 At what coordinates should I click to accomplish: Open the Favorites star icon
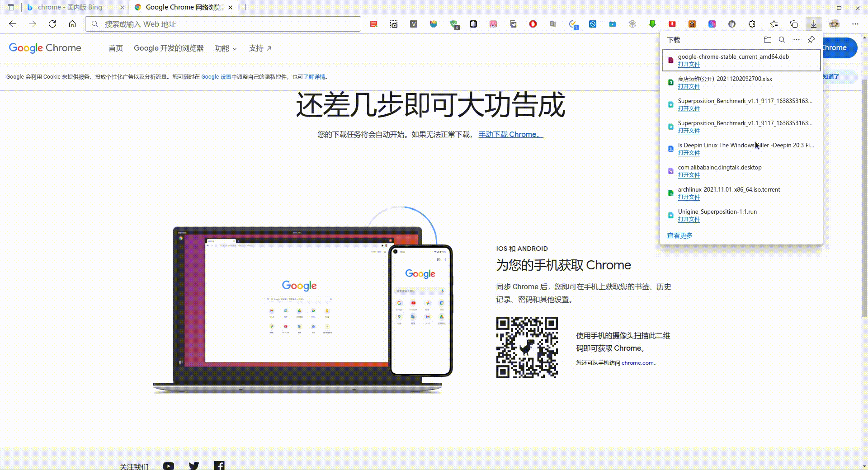point(774,24)
